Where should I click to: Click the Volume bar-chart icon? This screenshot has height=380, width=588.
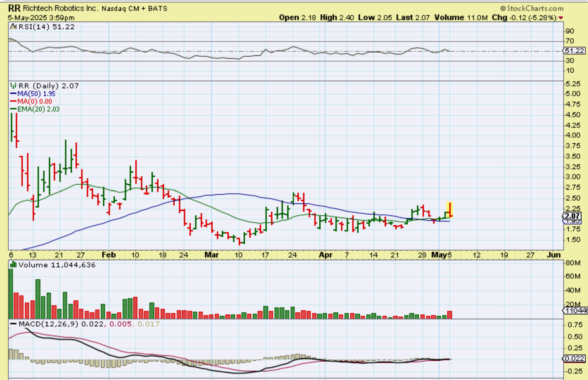[13, 265]
